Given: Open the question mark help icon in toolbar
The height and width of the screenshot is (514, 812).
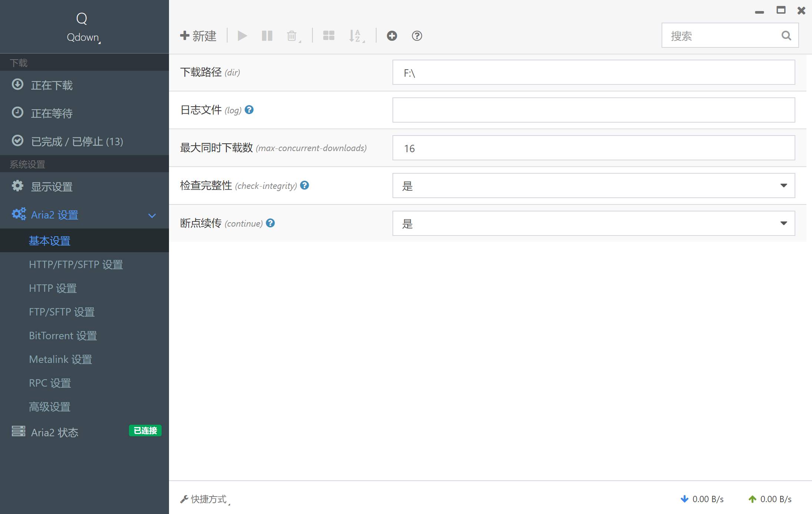Looking at the screenshot, I should [417, 36].
